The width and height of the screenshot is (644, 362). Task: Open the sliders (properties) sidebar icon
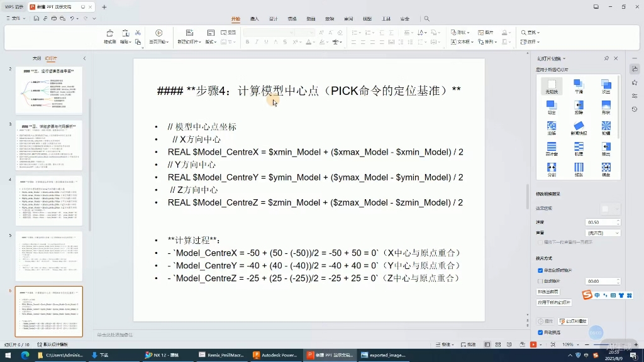click(x=635, y=96)
